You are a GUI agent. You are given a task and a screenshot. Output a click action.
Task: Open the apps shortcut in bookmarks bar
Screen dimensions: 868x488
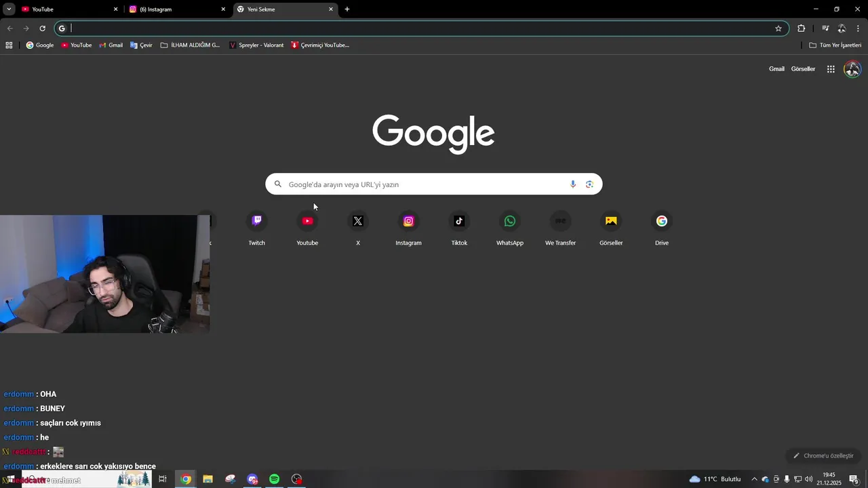tap(9, 45)
